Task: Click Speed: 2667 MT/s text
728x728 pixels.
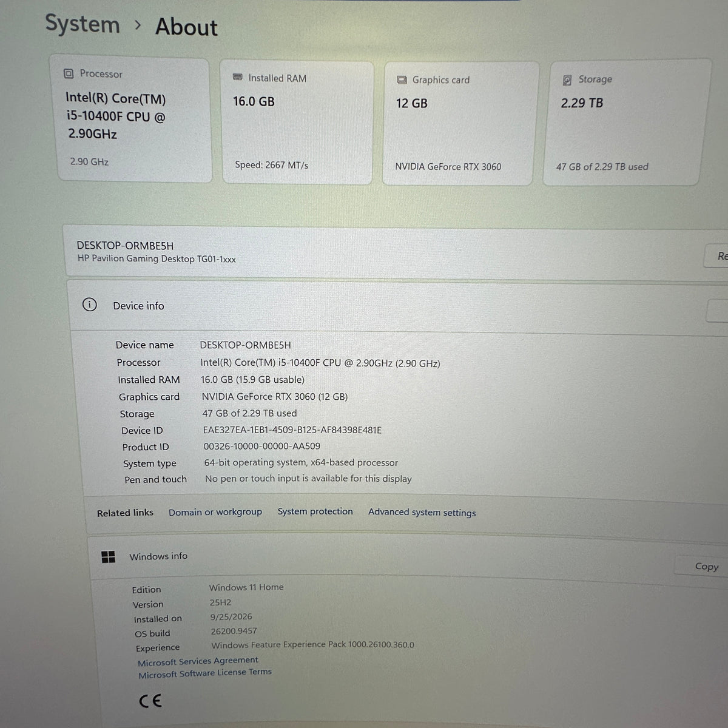Action: [271, 165]
